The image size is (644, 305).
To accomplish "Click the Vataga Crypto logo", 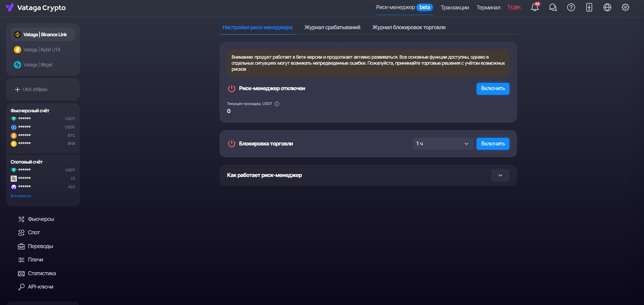I will [36, 7].
